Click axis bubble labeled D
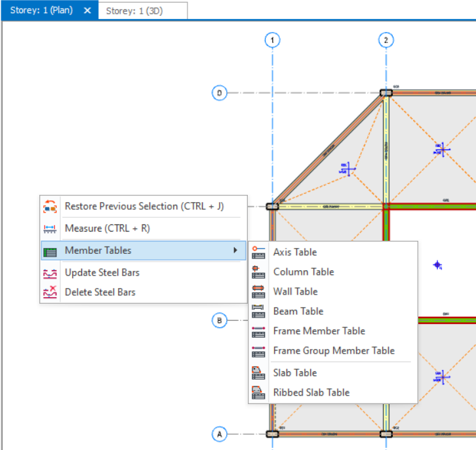The width and height of the screenshot is (476, 450). tap(220, 93)
